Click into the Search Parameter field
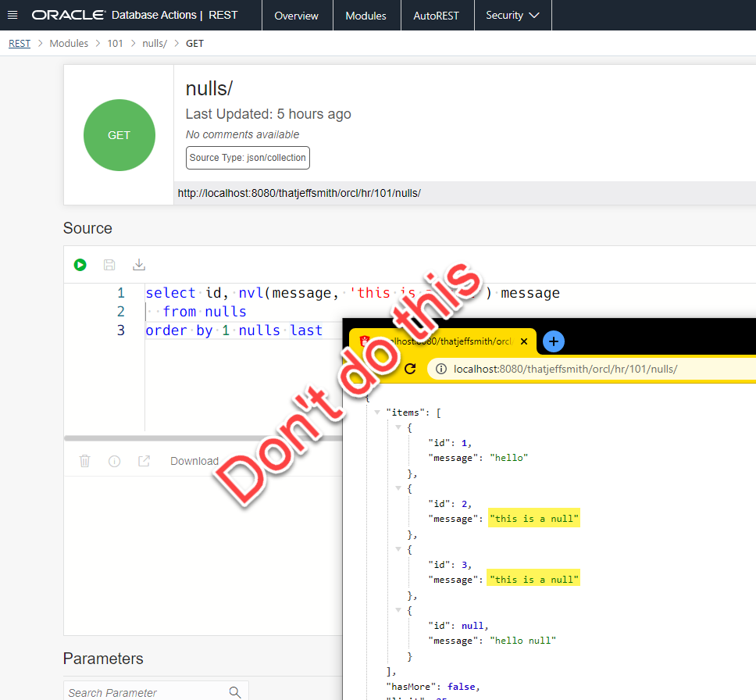This screenshot has width=756, height=700. [x=155, y=692]
